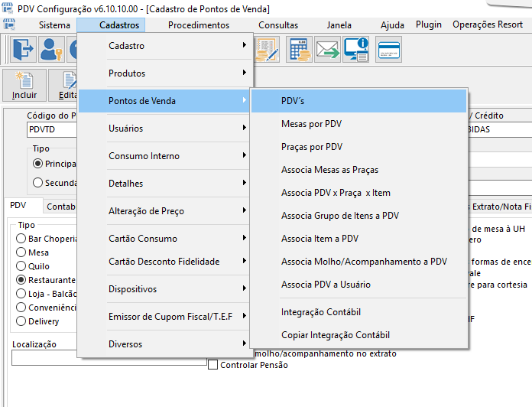This screenshot has height=407, width=532.
Task: Expand the Produtos submenu
Action: [x=166, y=73]
